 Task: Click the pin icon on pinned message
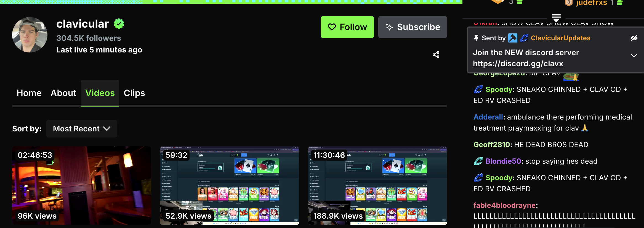pos(476,38)
